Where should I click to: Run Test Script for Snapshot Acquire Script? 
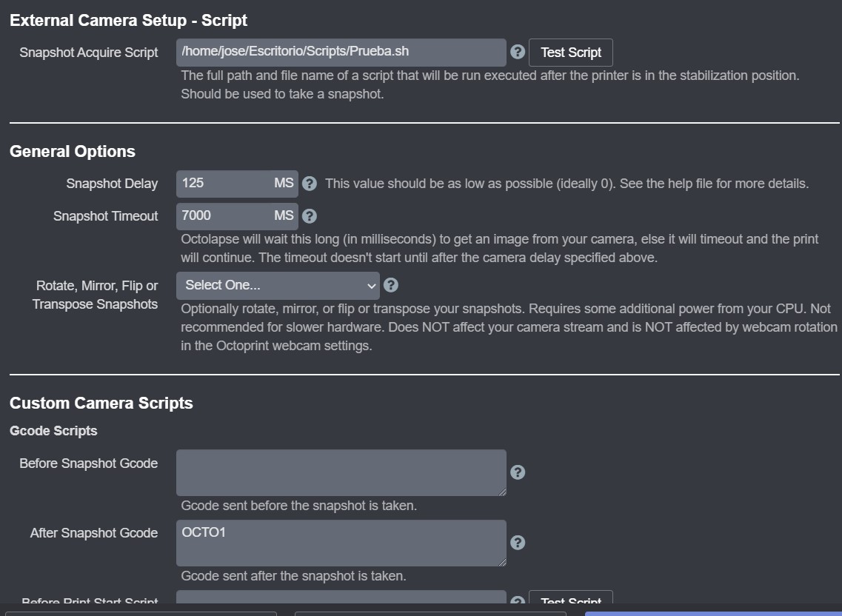[570, 52]
